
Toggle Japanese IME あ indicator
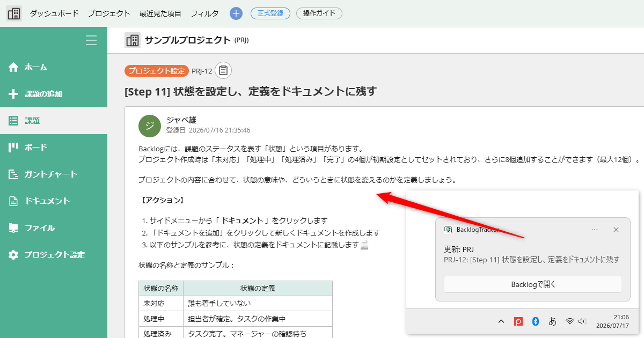(x=552, y=321)
